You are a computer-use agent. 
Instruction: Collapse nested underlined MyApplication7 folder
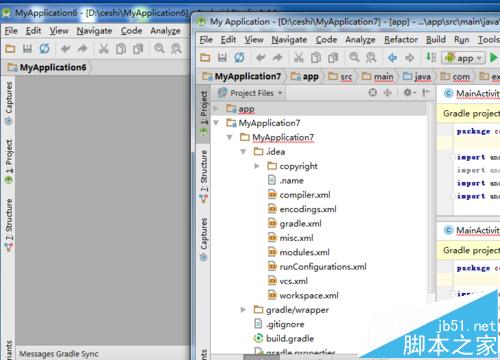[229, 137]
